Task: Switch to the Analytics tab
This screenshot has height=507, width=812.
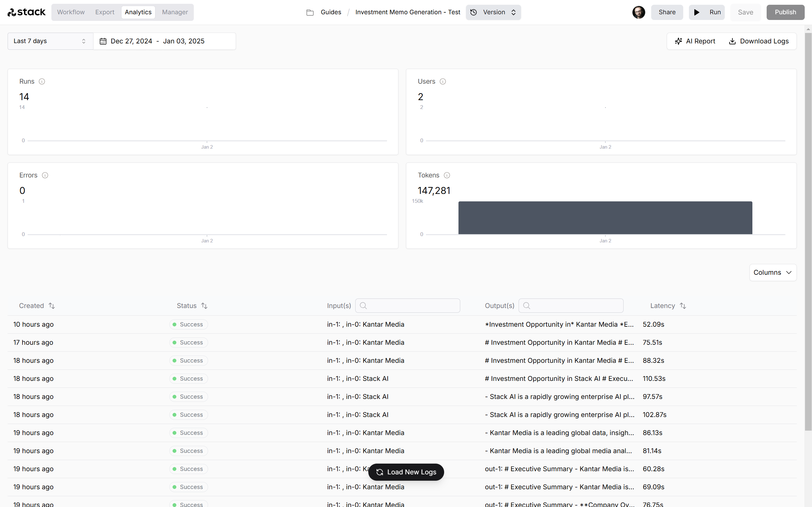Action: (x=139, y=12)
